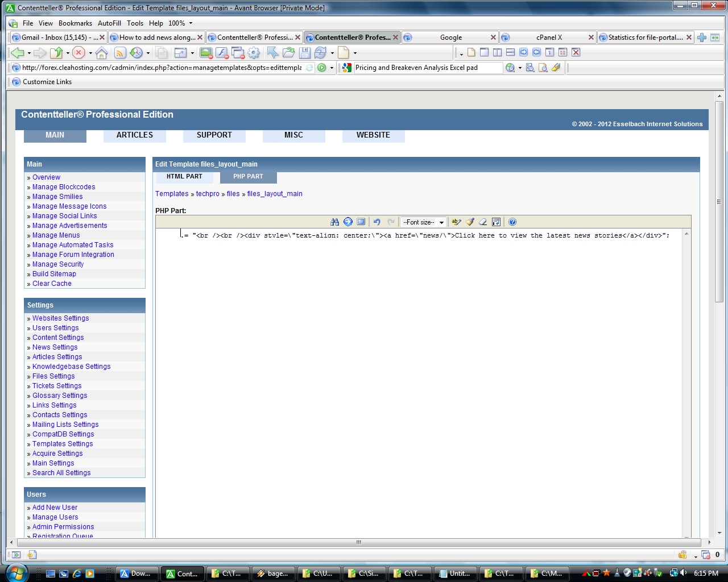Follow the techpro breadcrumb link
The image size is (728, 582).
208,194
